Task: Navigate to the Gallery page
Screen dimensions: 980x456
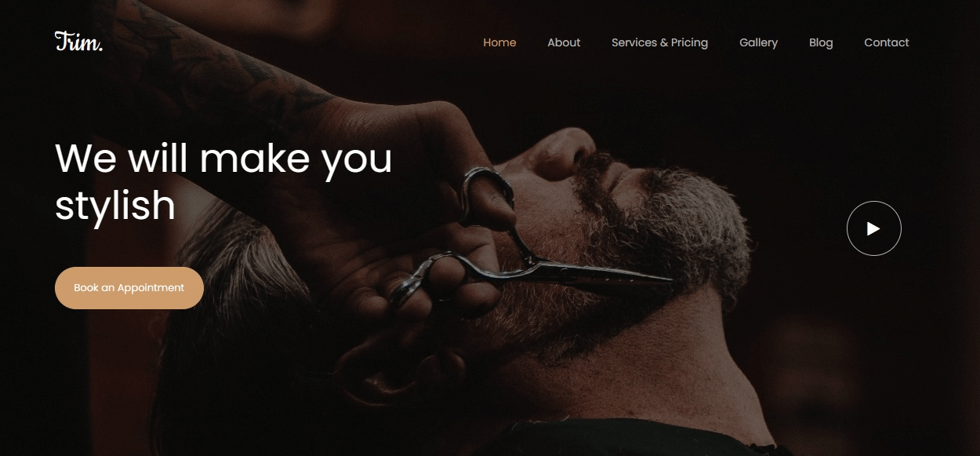Action: pyautogui.click(x=758, y=42)
